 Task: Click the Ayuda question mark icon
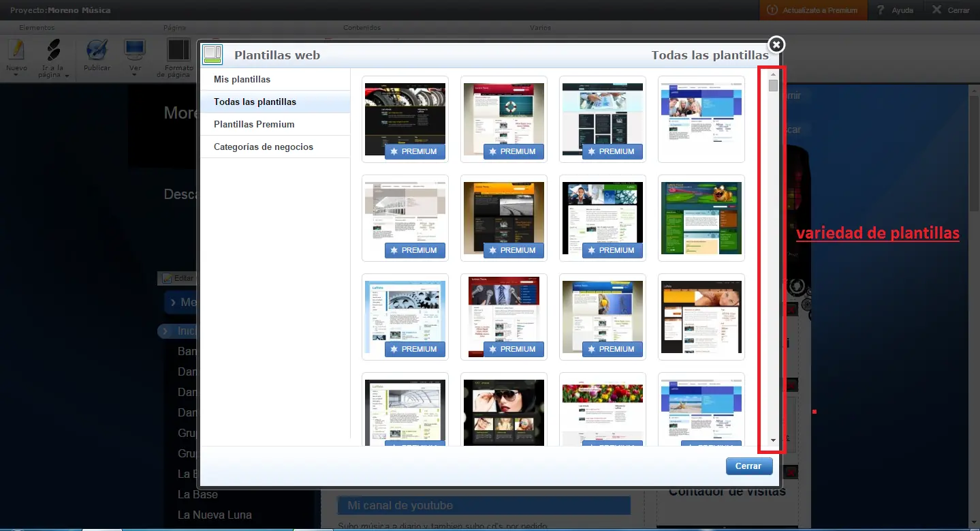point(881,10)
